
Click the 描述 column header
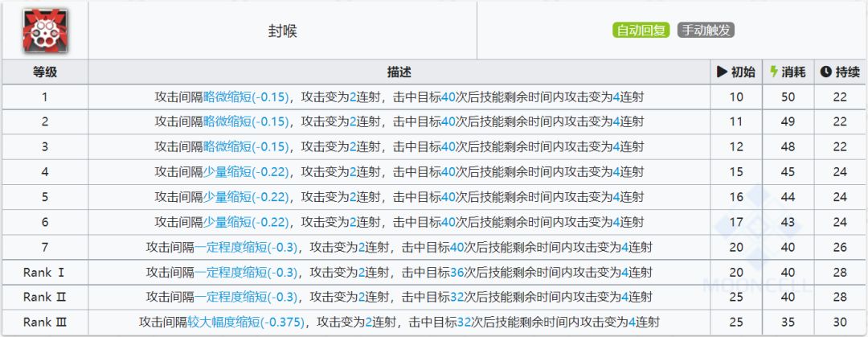pyautogui.click(x=399, y=72)
